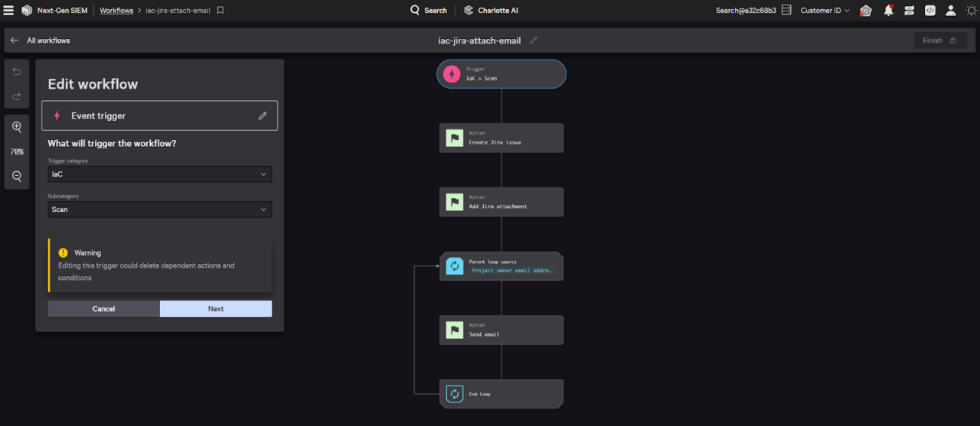Zoom in on the workflow canvas
This screenshot has width=980, height=426.
17,127
